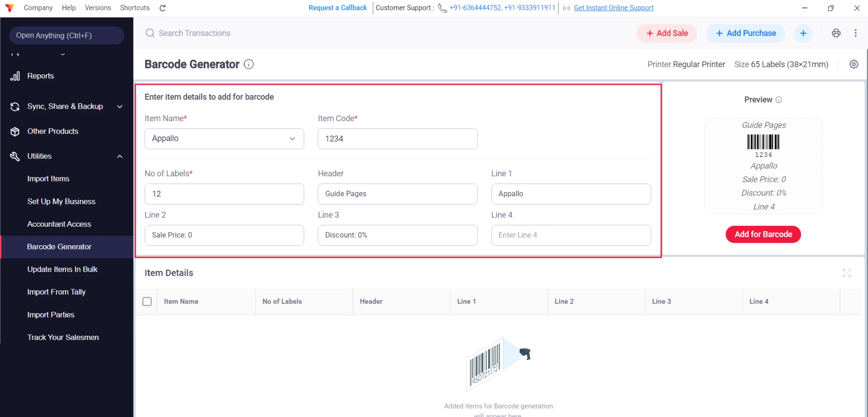Tick the select-all checkbox in Item Details

tap(147, 301)
